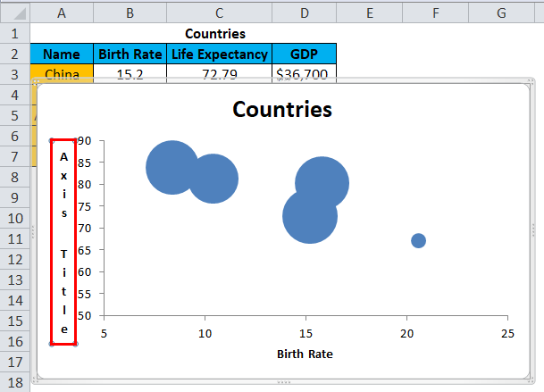Select row 8 header

click(15, 178)
